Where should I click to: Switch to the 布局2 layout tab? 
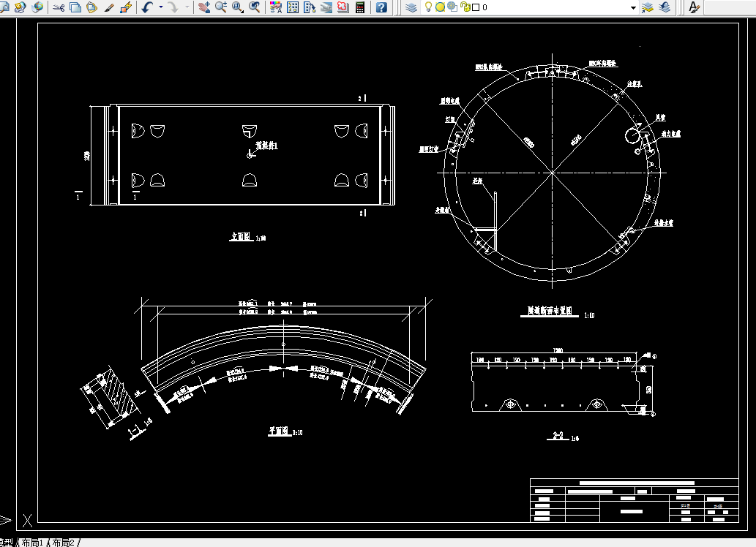(x=63, y=543)
